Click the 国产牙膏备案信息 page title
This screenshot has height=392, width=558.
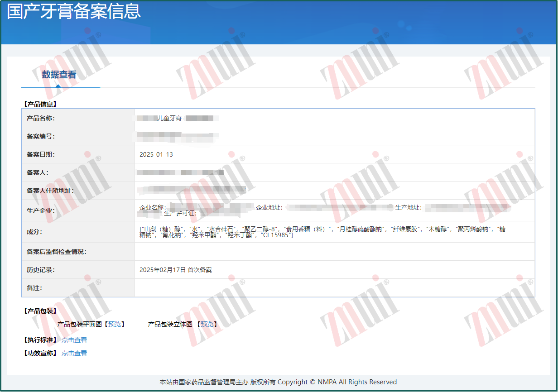pyautogui.click(x=74, y=11)
